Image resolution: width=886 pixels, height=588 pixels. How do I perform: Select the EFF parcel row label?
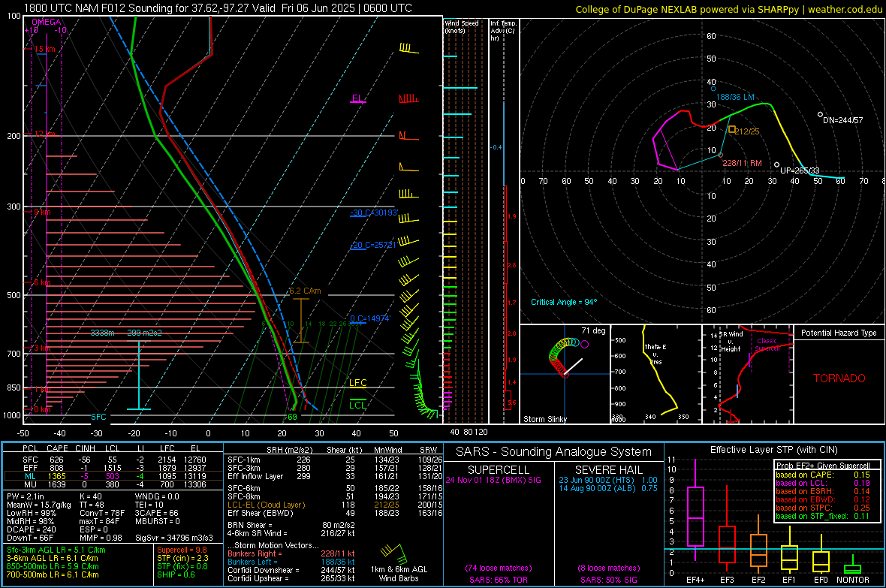[x=30, y=468]
